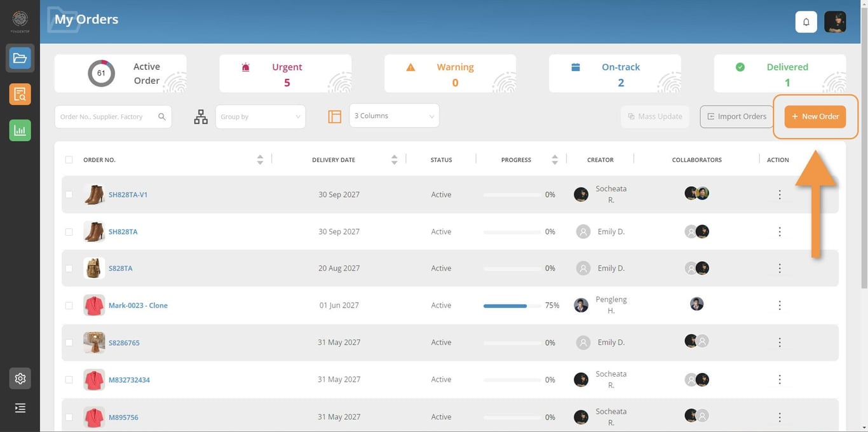Open order link SH828TA-V1

128,195
